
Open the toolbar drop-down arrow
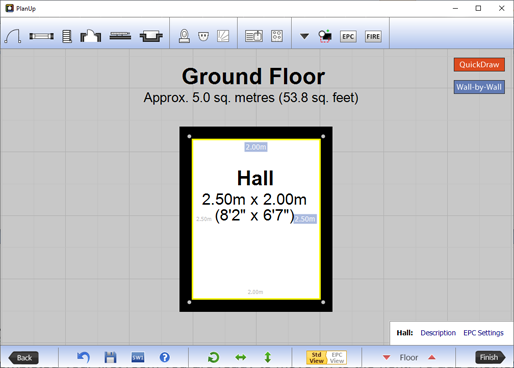click(x=304, y=36)
